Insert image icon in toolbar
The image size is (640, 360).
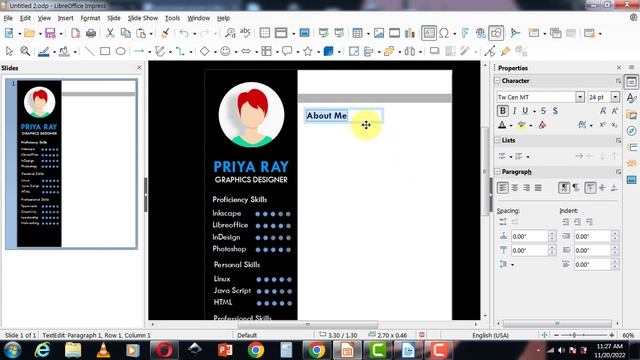379,33
